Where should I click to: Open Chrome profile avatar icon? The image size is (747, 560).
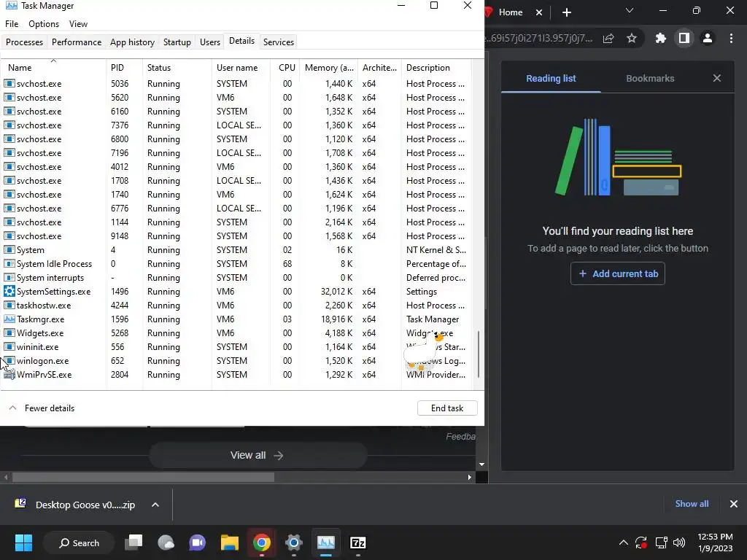coord(708,38)
